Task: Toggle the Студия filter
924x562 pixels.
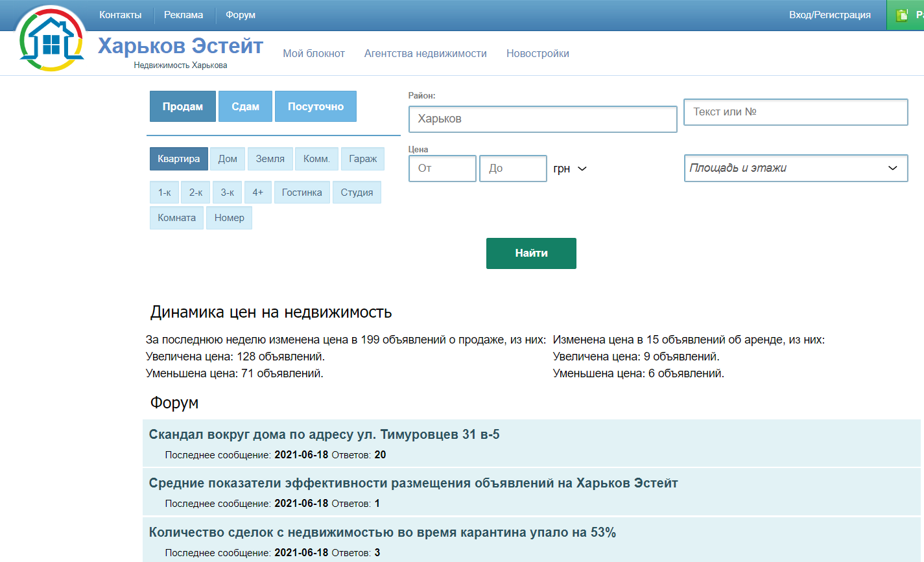Action: coord(357,193)
